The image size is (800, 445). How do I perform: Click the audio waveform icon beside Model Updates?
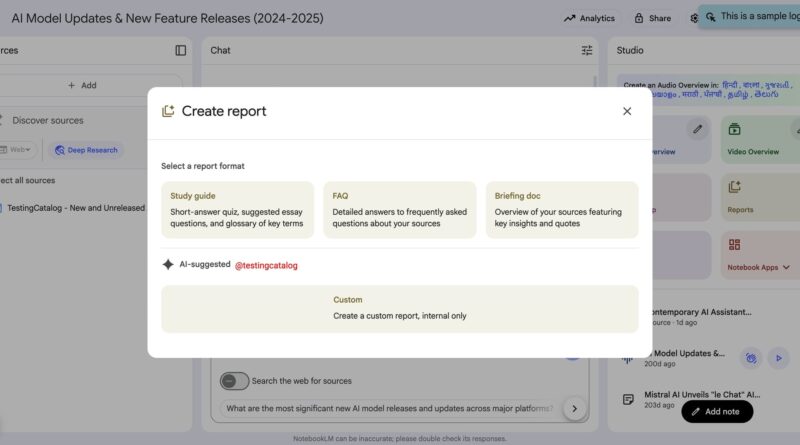[x=628, y=359]
